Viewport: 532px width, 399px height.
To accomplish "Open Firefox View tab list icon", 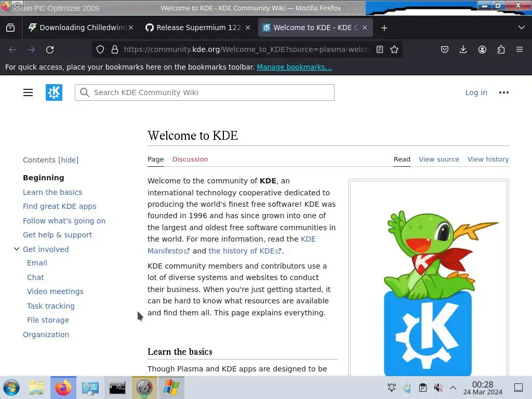I will click(x=10, y=28).
